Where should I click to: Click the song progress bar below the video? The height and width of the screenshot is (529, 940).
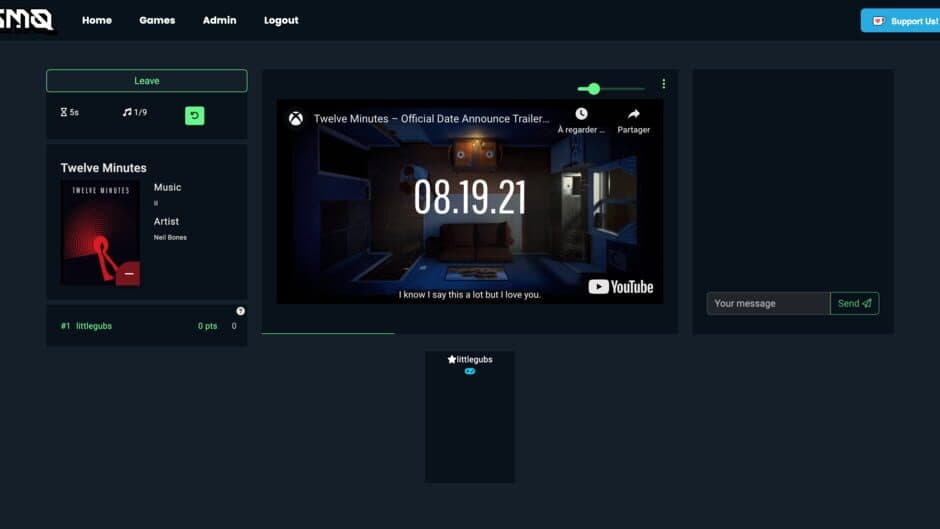click(x=470, y=333)
